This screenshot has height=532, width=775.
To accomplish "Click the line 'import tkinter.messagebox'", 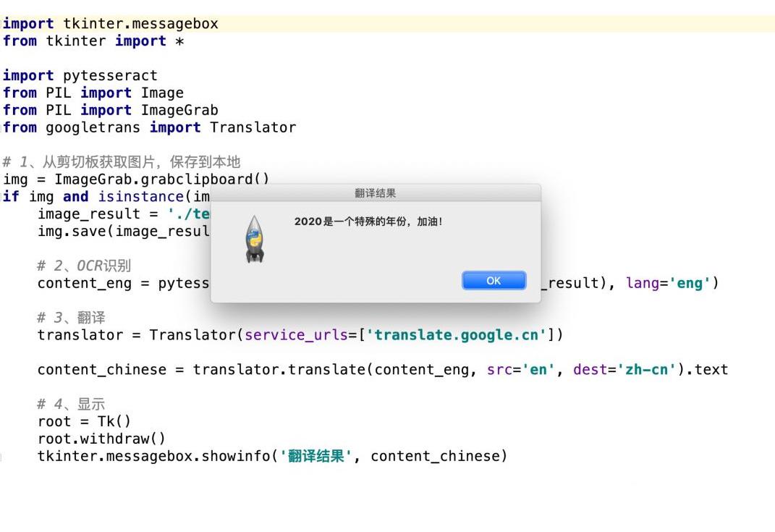I will [111, 24].
